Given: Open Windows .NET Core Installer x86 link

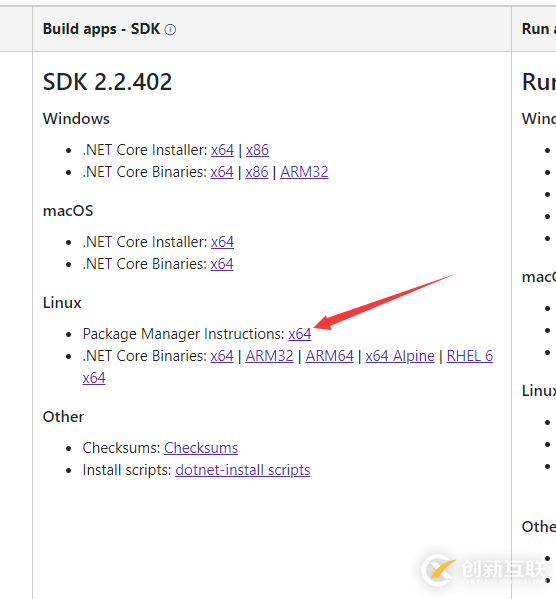Looking at the screenshot, I should pos(257,150).
